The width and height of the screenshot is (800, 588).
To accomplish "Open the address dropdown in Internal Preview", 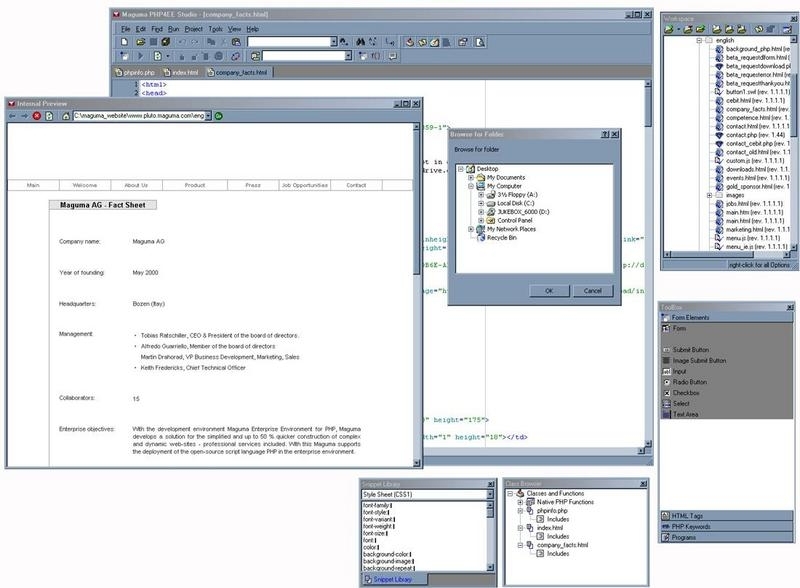I will (x=208, y=116).
